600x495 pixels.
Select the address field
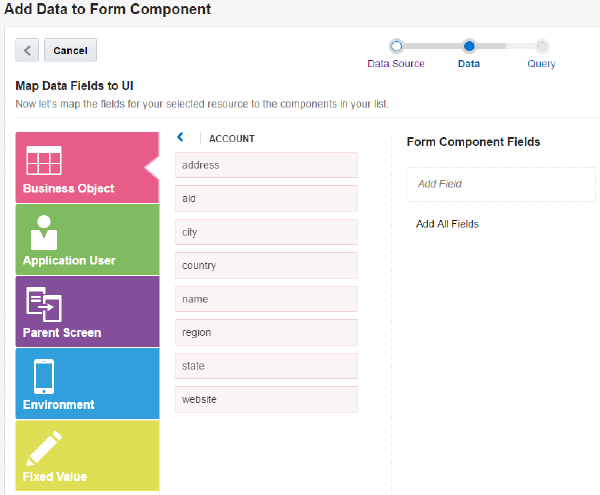coord(266,165)
